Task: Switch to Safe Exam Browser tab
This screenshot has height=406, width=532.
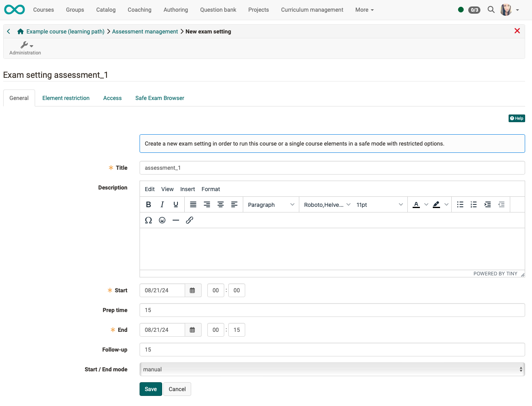Action: tap(160, 98)
